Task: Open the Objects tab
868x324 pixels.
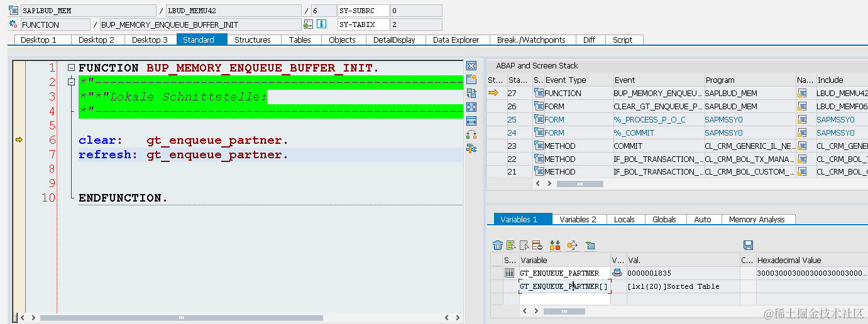Action: (343, 40)
